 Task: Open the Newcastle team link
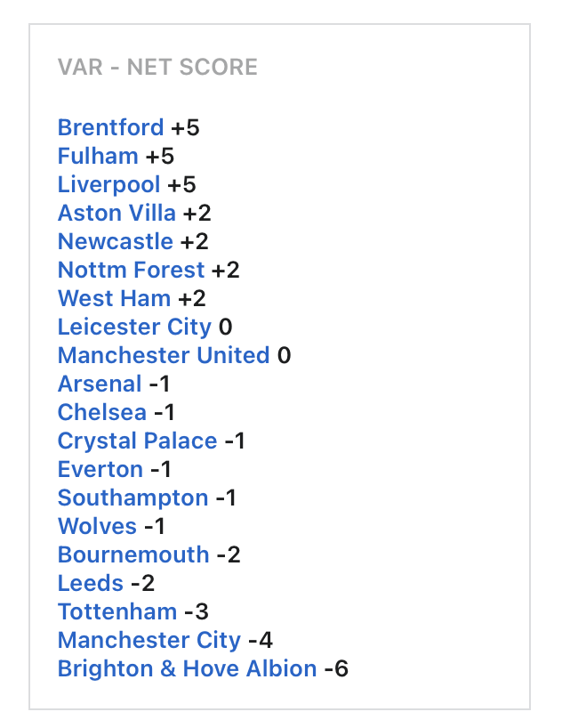[x=116, y=241]
